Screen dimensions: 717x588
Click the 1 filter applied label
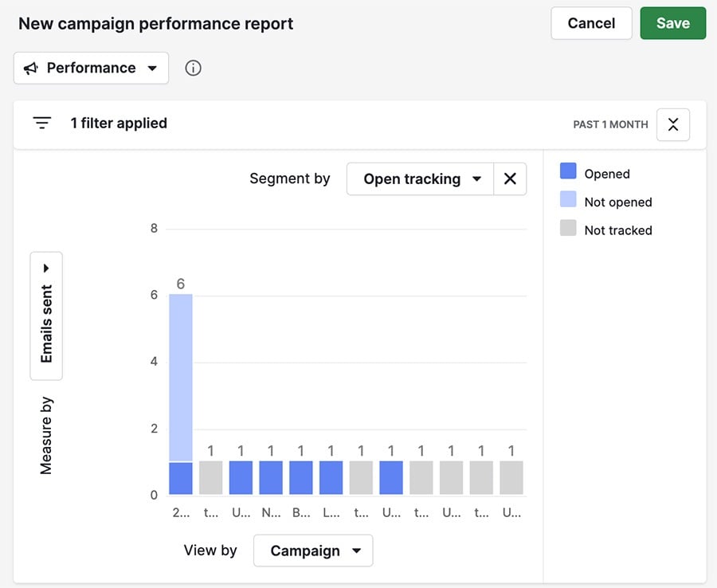(119, 123)
